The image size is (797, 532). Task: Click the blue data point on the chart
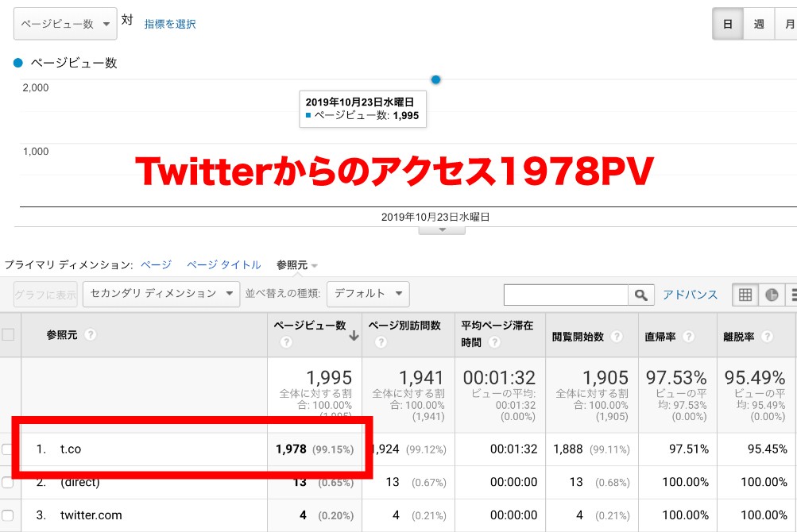click(435, 79)
